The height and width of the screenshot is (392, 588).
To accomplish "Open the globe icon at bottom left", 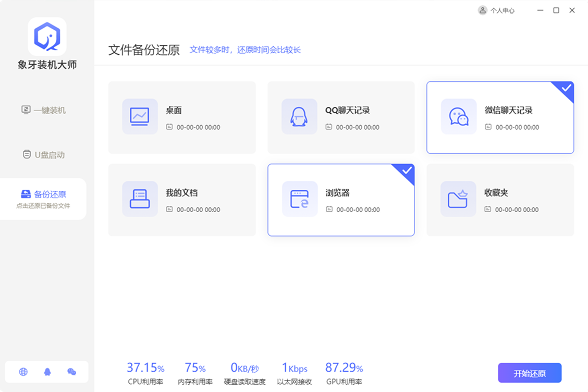I will [23, 372].
